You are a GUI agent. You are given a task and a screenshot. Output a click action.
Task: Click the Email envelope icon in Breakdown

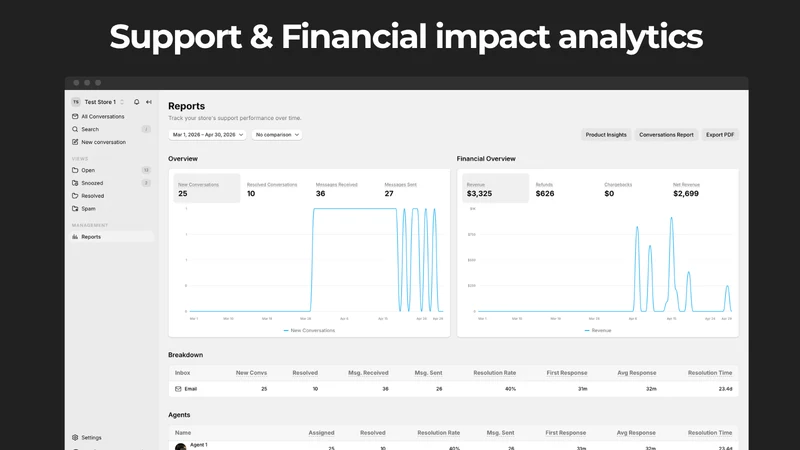pos(178,389)
